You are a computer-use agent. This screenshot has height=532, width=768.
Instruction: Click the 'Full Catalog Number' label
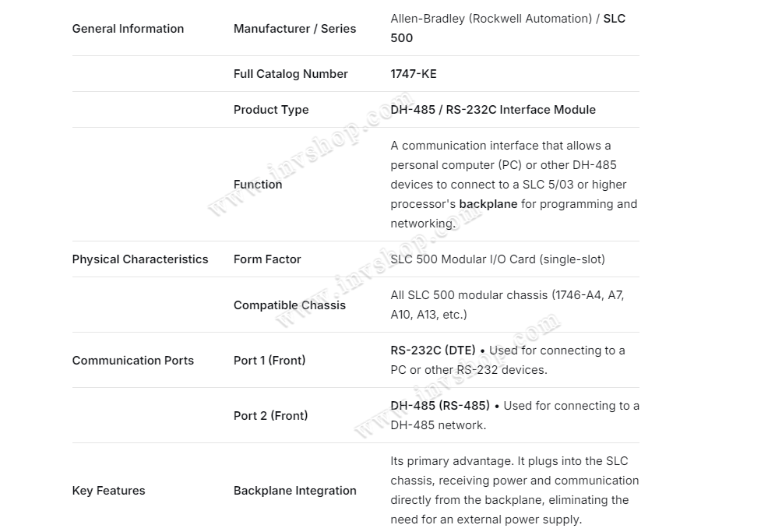pyautogui.click(x=291, y=74)
